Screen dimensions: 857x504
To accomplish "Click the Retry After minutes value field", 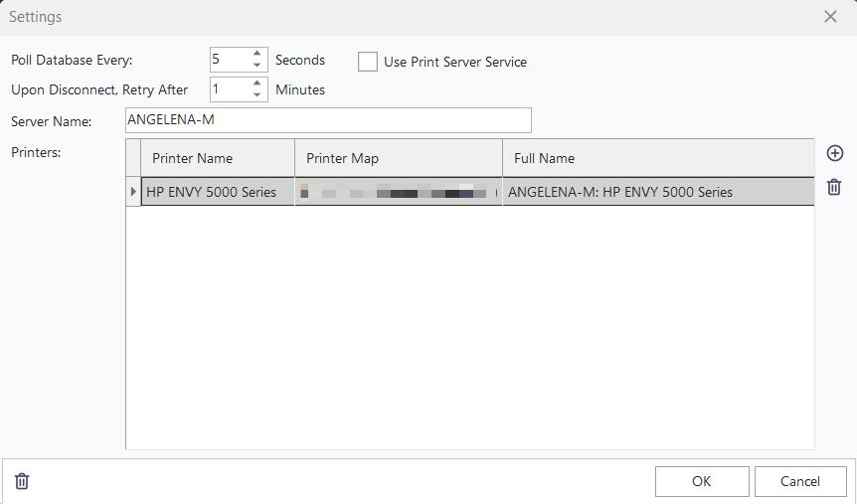I will (x=229, y=88).
